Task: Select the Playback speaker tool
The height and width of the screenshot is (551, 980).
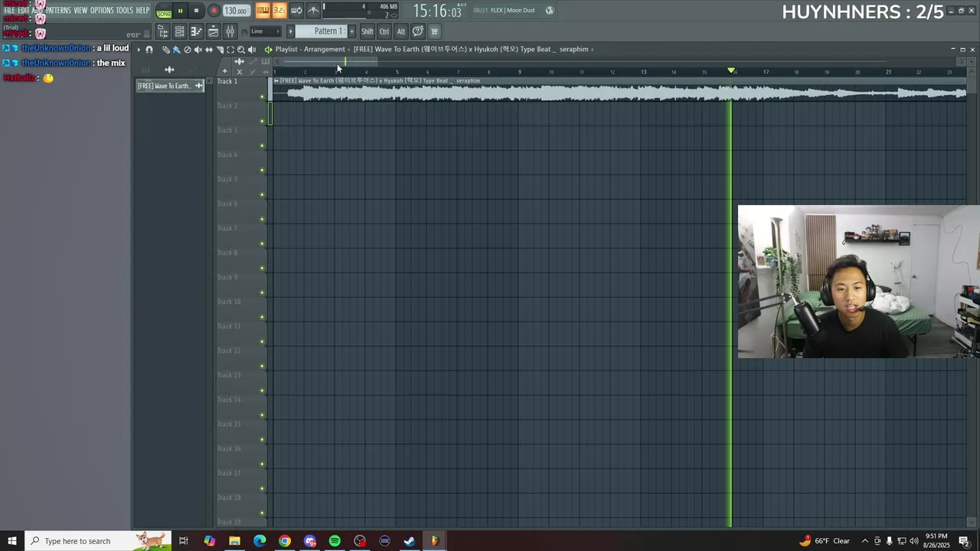Action: click(252, 50)
